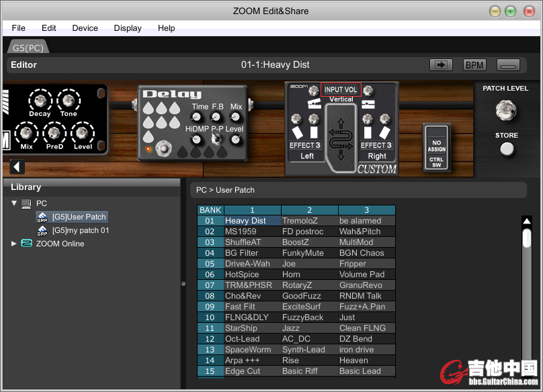Image resolution: width=543 pixels, height=392 pixels.
Task: Click the Wah&Pitch patch cell
Action: point(367,232)
